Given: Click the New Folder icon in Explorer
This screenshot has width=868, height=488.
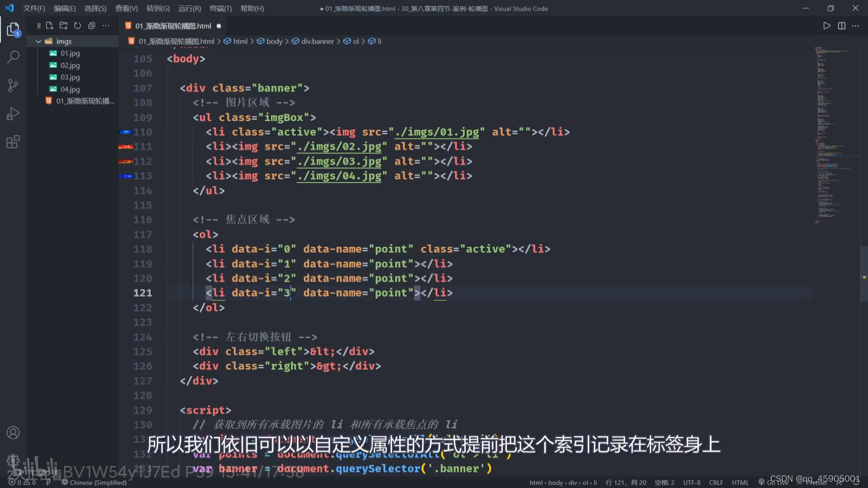Looking at the screenshot, I should 63,26.
